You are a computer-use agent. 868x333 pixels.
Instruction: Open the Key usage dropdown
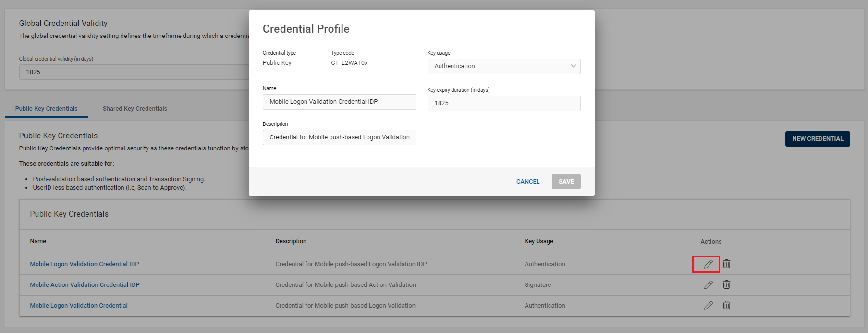click(x=500, y=66)
